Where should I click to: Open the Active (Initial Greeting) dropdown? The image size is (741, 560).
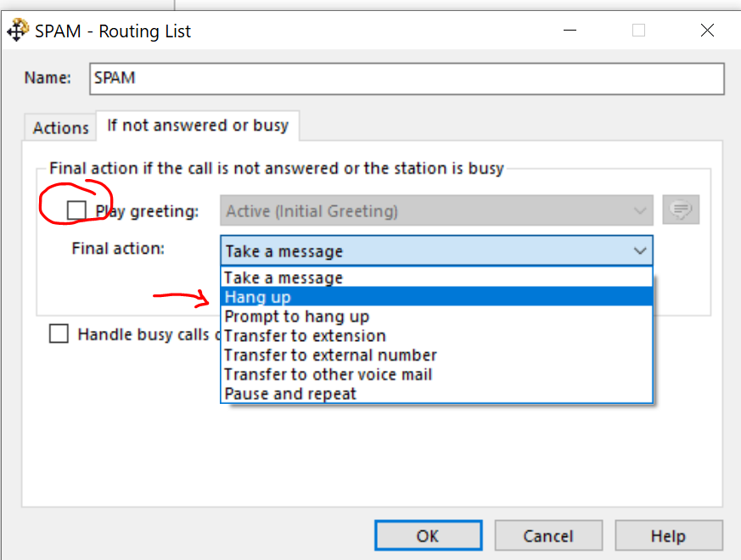(436, 210)
